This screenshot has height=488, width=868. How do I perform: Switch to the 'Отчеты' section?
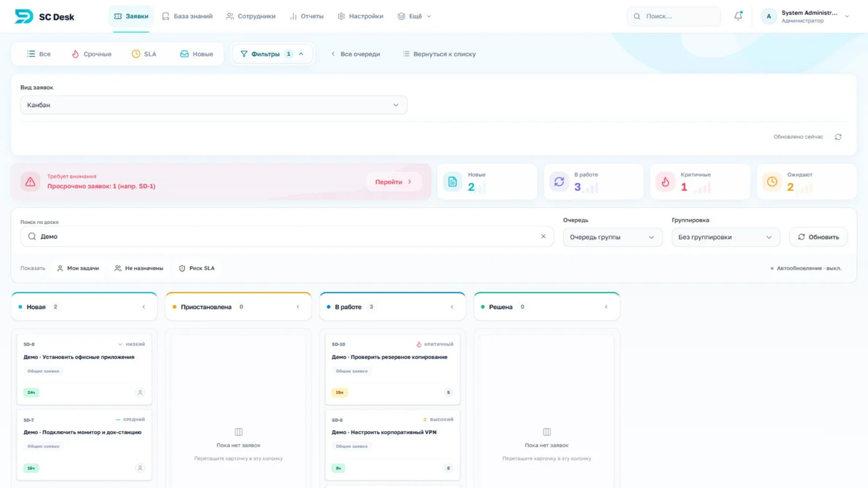[307, 16]
